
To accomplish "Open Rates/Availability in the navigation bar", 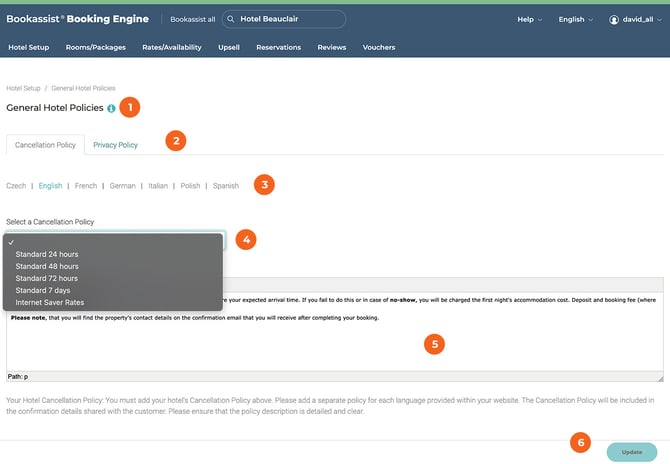I will pyautogui.click(x=171, y=47).
